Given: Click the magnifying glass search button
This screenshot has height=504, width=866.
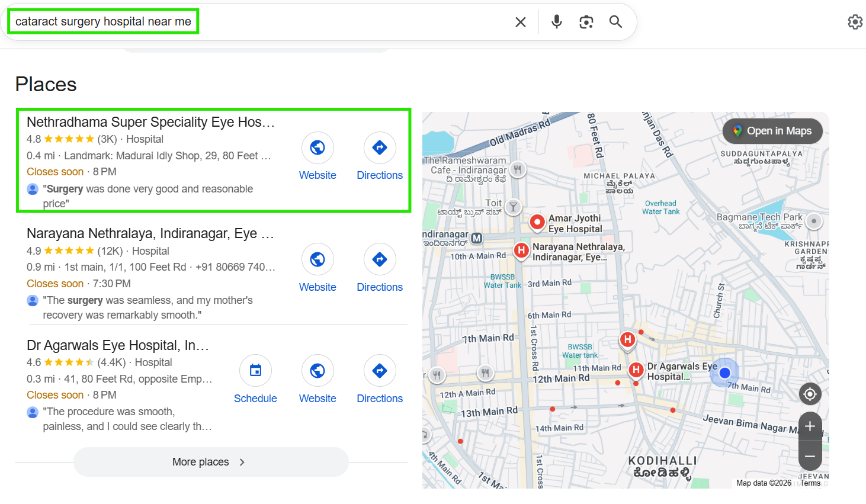Looking at the screenshot, I should tap(615, 22).
